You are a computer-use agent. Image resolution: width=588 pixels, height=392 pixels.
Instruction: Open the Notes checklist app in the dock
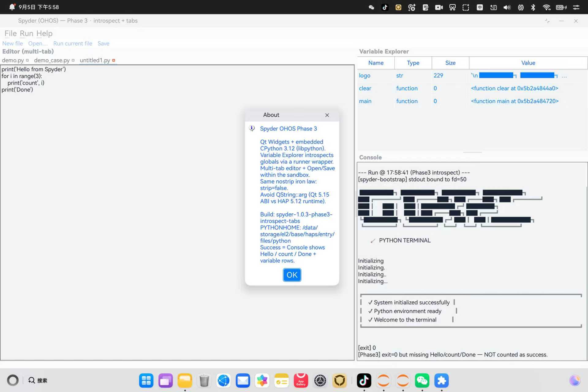click(x=281, y=381)
